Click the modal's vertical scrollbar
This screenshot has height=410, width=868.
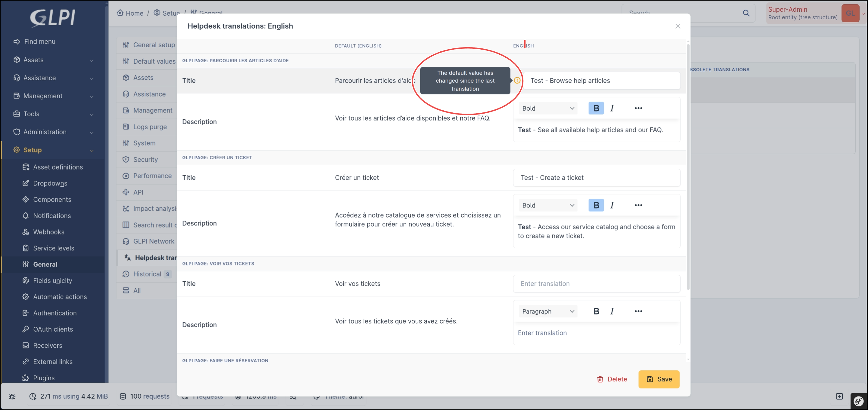pos(688,168)
